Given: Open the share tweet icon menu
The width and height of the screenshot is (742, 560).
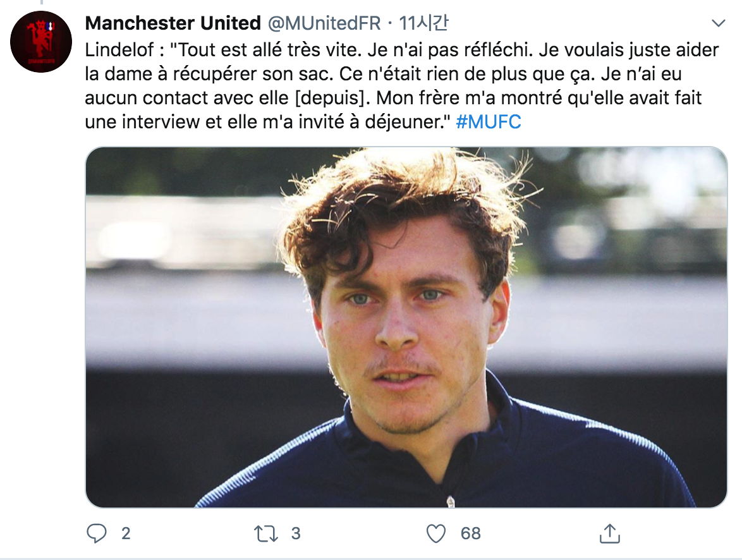Looking at the screenshot, I should (x=609, y=533).
